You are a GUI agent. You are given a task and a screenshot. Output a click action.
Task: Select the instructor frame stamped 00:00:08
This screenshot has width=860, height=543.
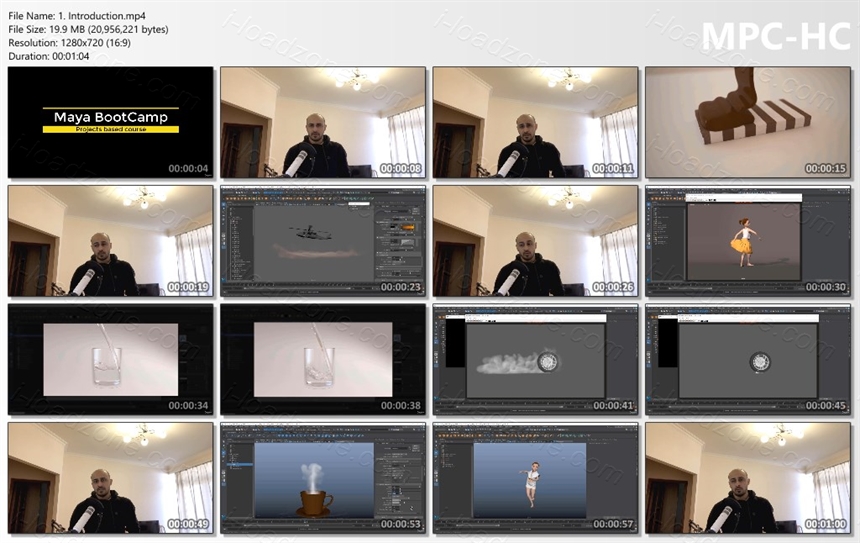click(323, 122)
